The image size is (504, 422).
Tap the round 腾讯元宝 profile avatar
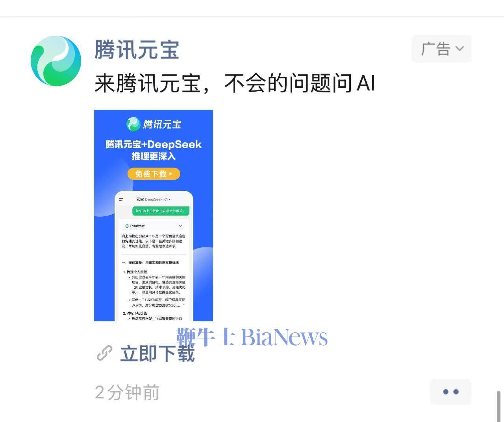56,61
